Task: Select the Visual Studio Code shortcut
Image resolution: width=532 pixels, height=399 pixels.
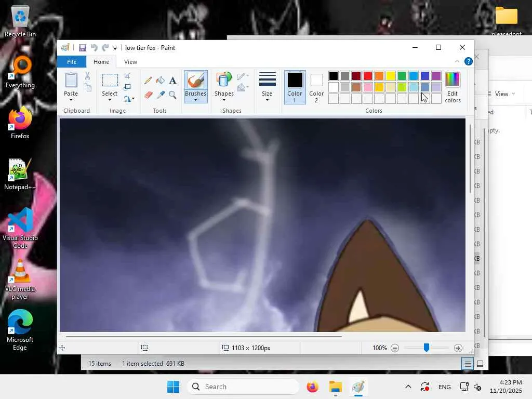Action: point(20,229)
